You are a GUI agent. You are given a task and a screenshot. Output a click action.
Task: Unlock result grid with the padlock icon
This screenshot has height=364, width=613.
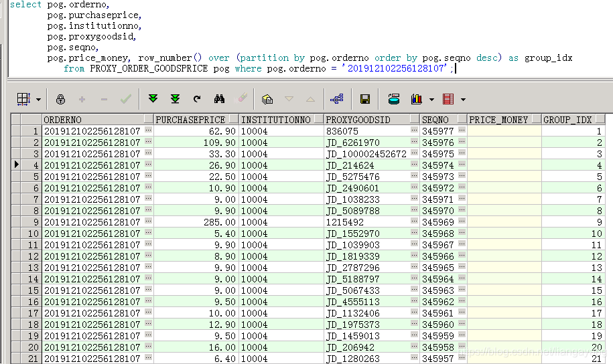[61, 99]
